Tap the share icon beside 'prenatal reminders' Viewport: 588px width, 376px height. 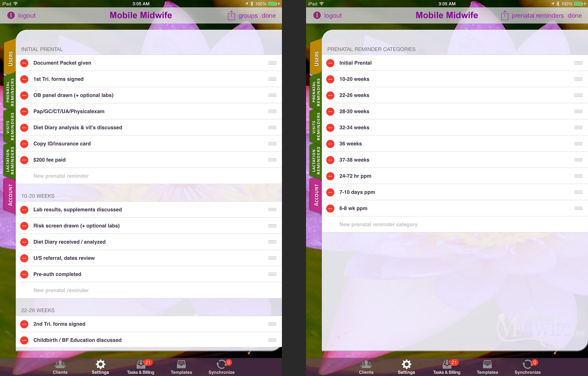tap(505, 15)
